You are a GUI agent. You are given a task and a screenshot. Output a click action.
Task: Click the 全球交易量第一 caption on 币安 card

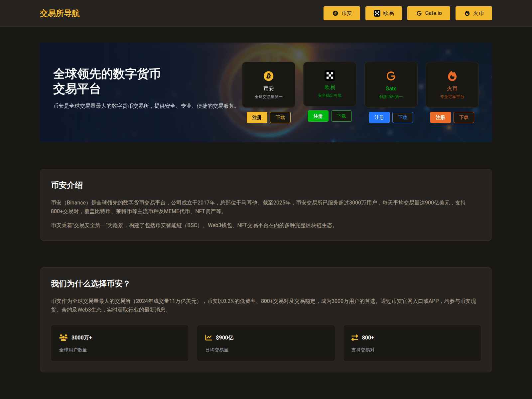click(269, 97)
